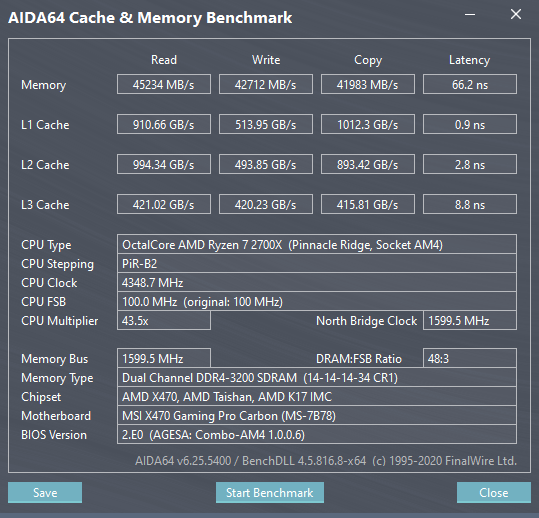Click the Motherboard MSI X470 field
Viewport: 539px width, 518px height.
click(317, 416)
